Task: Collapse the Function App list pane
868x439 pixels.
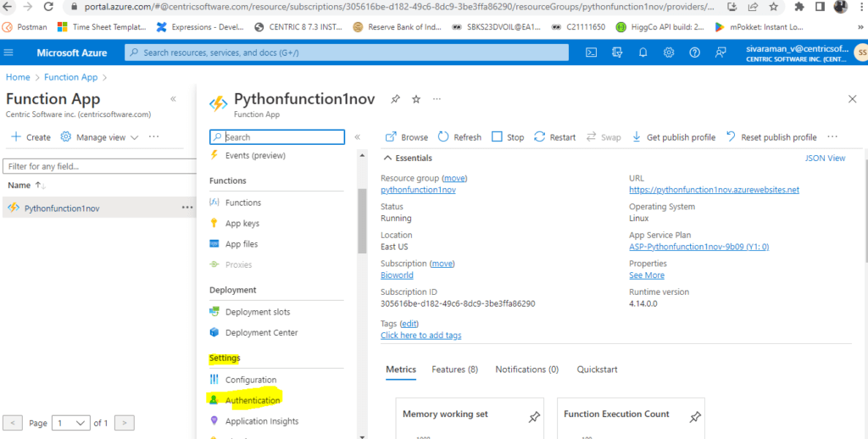Action: tap(173, 99)
